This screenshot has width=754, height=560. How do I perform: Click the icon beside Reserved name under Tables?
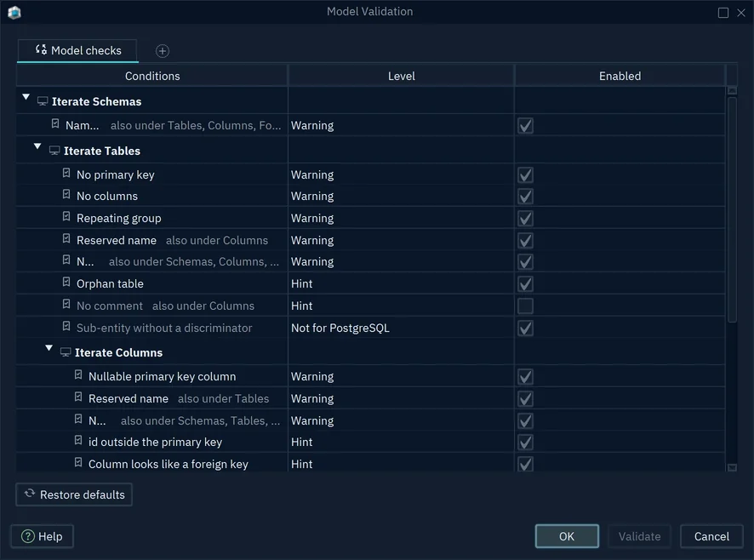point(66,239)
